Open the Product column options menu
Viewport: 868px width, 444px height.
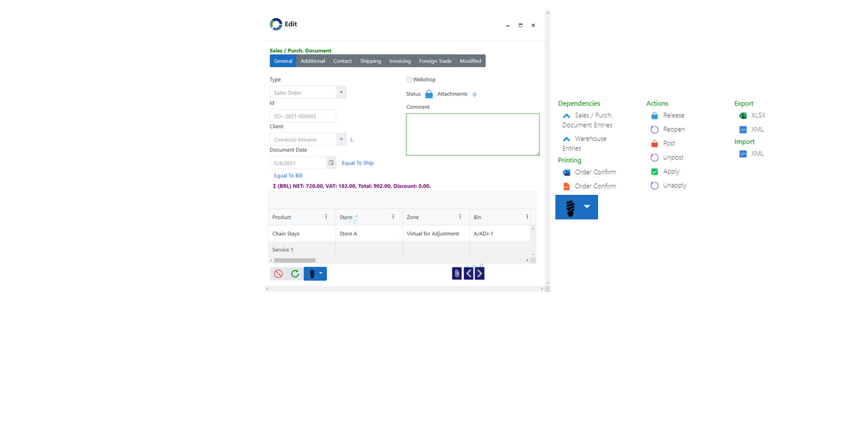(x=326, y=217)
